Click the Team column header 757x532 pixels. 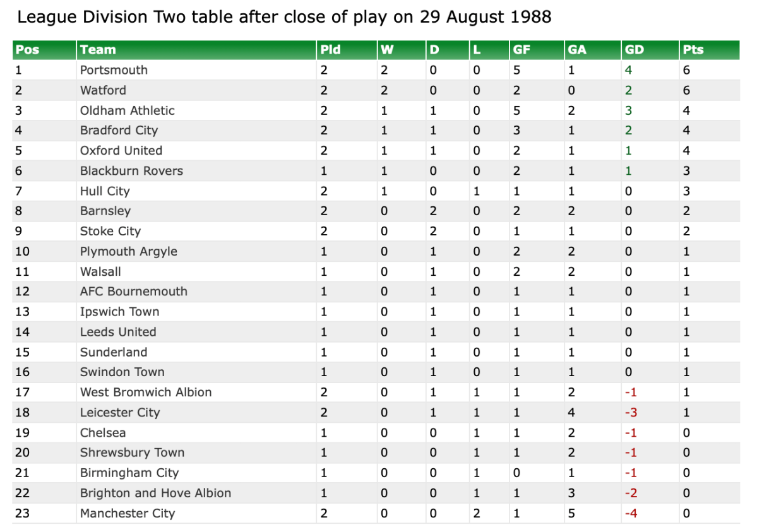[x=98, y=50]
